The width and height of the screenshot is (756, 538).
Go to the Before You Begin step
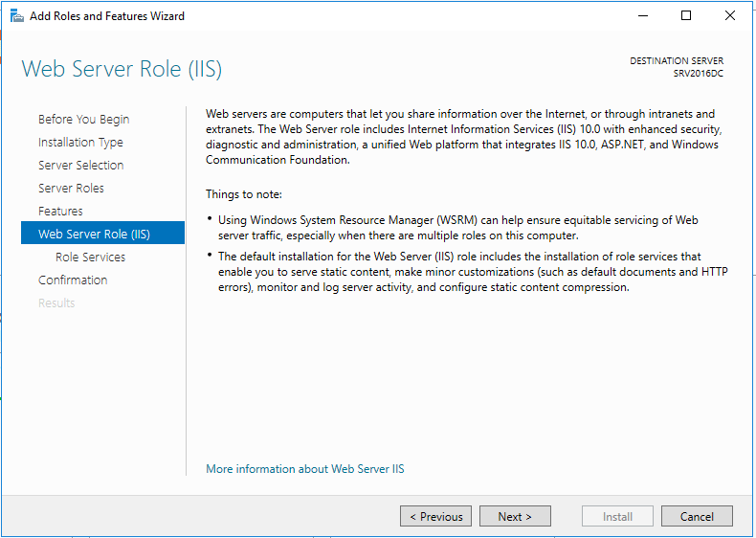tap(83, 120)
